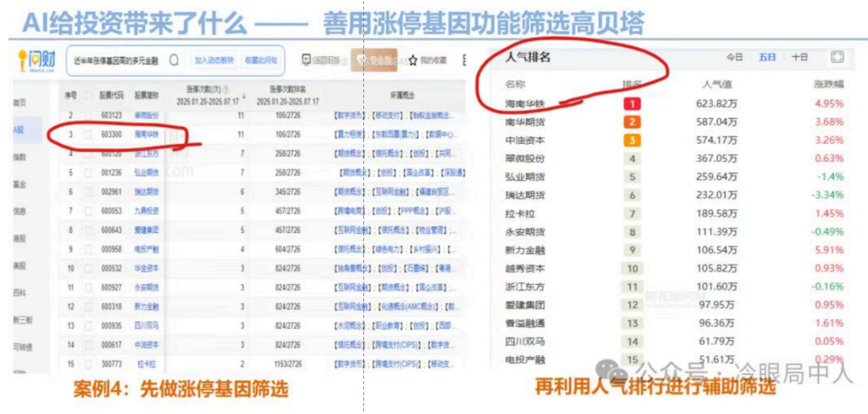Screen dimensions: 868x414
Task: Check the box for stock 000532
Action: pyautogui.click(x=88, y=269)
